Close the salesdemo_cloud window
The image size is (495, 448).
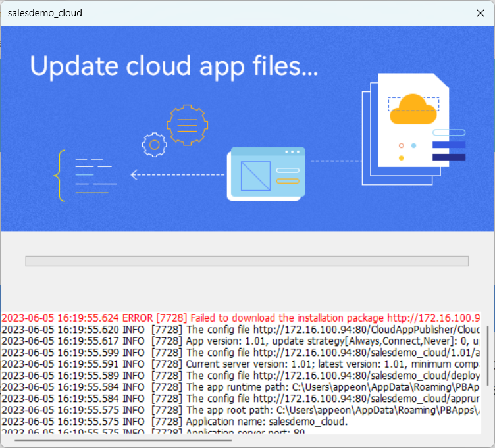[481, 12]
